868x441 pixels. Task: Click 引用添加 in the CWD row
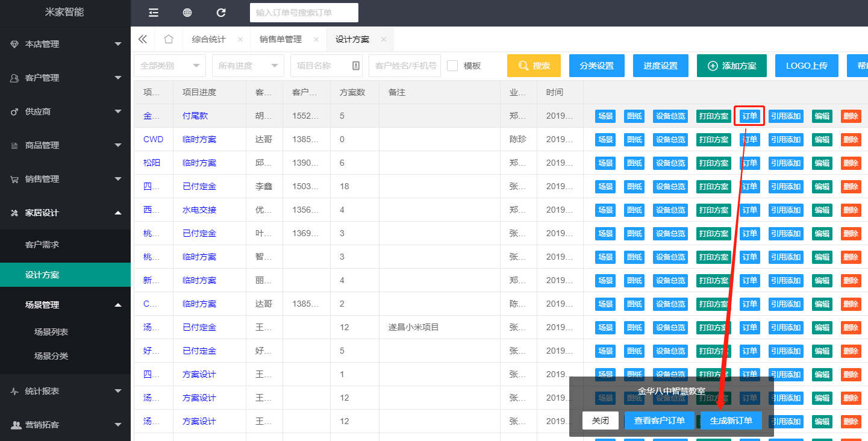(786, 140)
